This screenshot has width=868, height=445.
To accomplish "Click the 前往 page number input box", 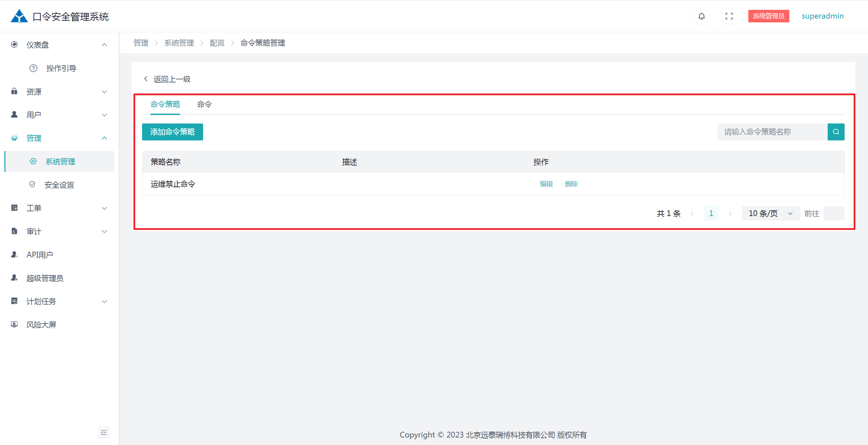I will pyautogui.click(x=833, y=213).
